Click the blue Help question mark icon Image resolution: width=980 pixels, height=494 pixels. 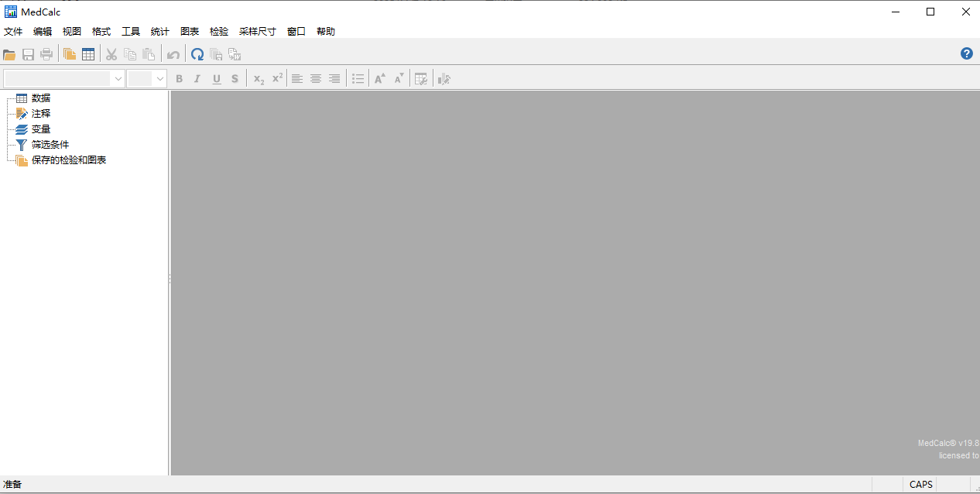[967, 53]
